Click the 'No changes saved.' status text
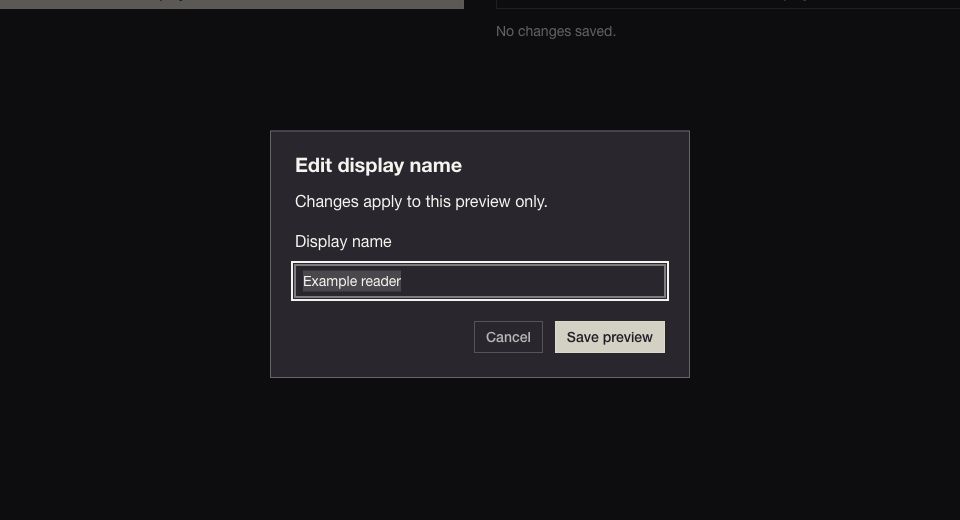This screenshot has height=520, width=960. 555,31
